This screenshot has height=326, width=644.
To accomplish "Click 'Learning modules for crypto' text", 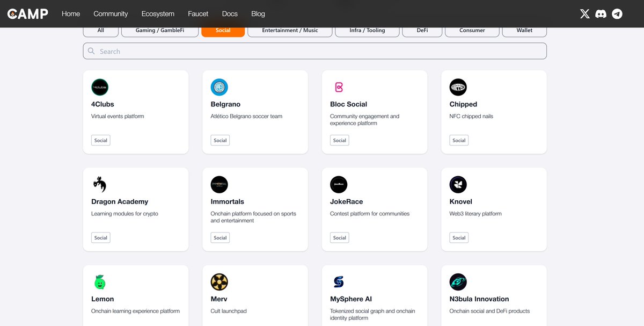I will click(125, 214).
